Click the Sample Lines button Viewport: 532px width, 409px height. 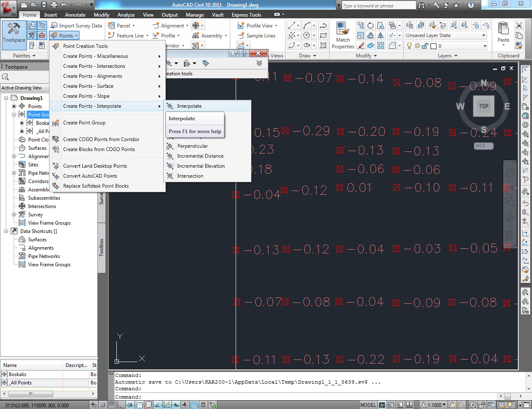pyautogui.click(x=256, y=36)
